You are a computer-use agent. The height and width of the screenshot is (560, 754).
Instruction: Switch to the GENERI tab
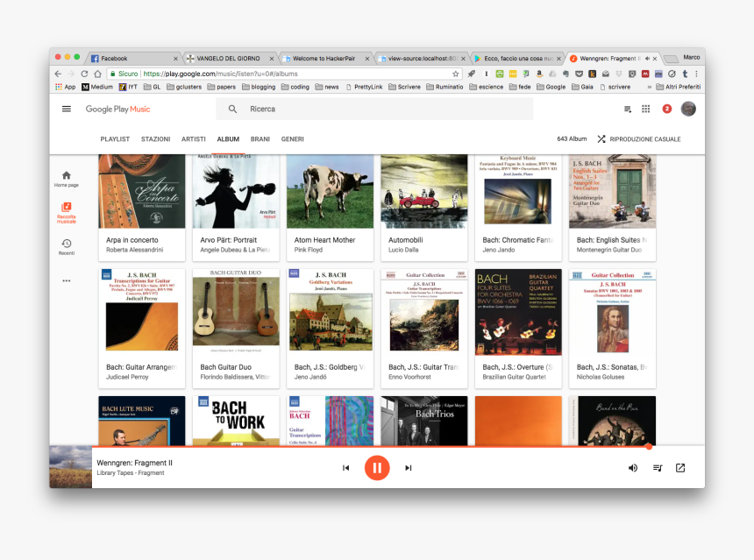[292, 139]
